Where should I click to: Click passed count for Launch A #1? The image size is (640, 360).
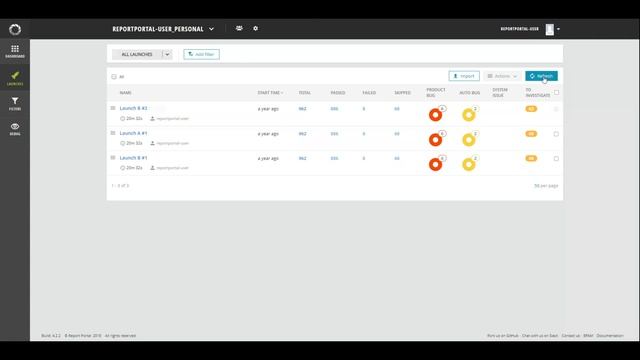point(334,134)
